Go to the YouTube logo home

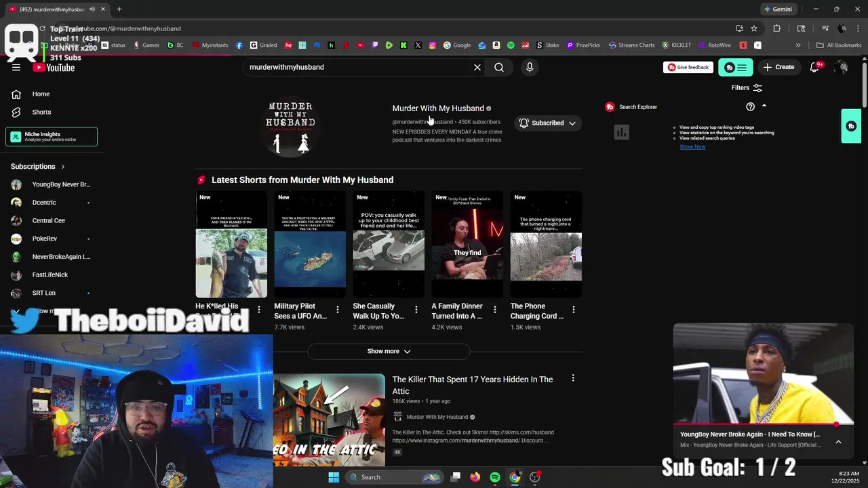coord(54,68)
